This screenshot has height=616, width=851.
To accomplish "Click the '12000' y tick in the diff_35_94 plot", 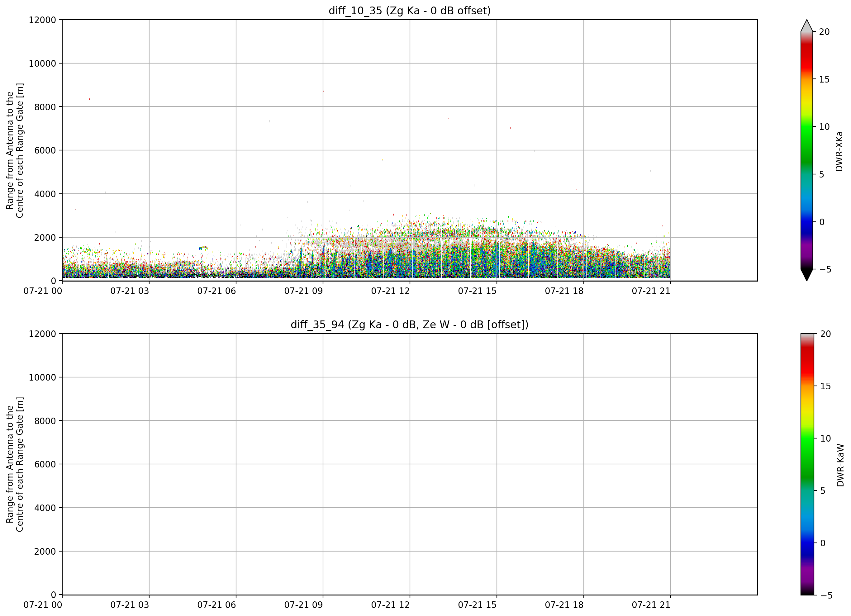I will (x=42, y=334).
